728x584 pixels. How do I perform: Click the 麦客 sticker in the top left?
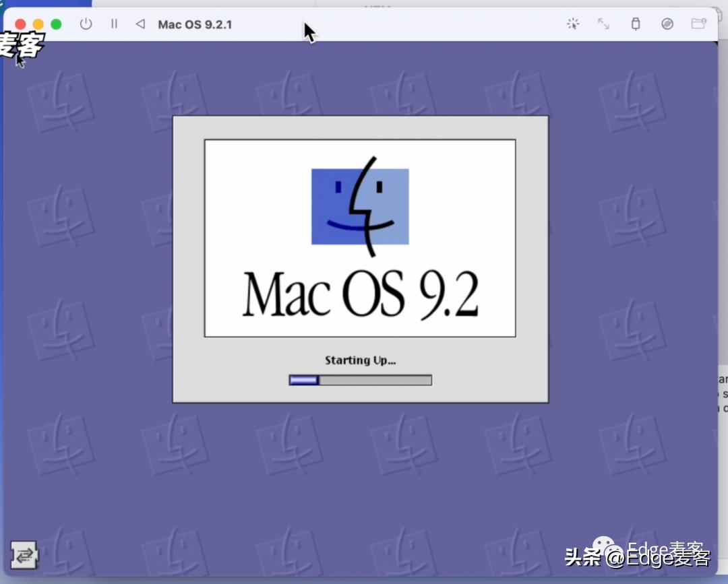22,46
